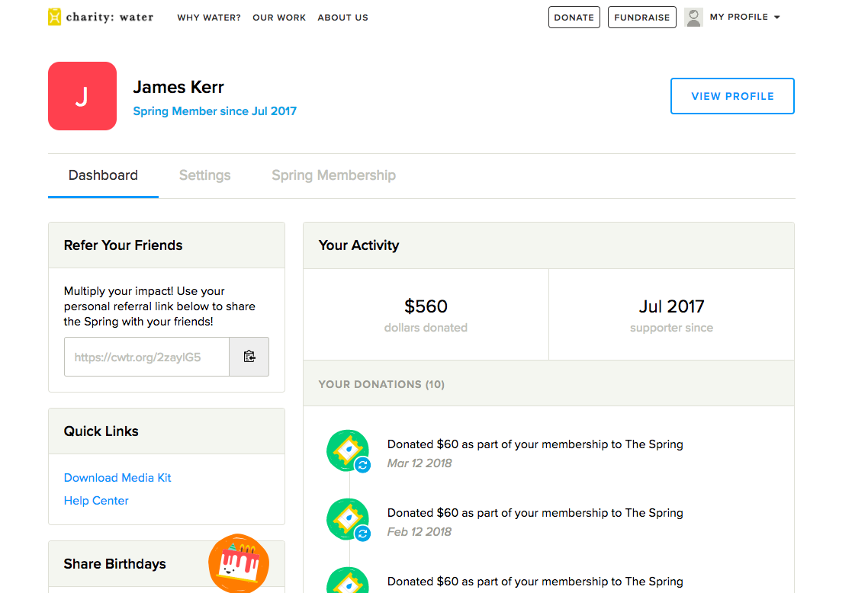This screenshot has width=868, height=593.
Task: Click the Donate button
Action: (x=574, y=17)
